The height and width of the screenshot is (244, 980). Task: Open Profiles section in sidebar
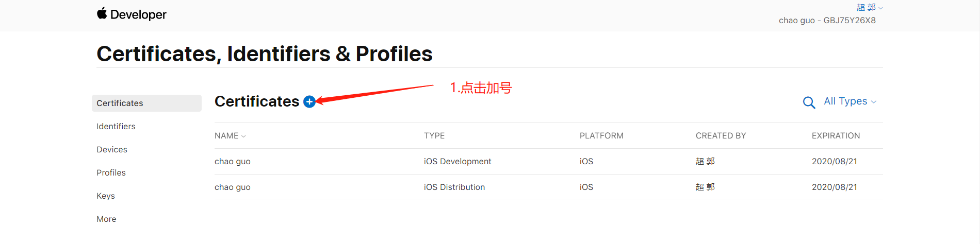[111, 172]
